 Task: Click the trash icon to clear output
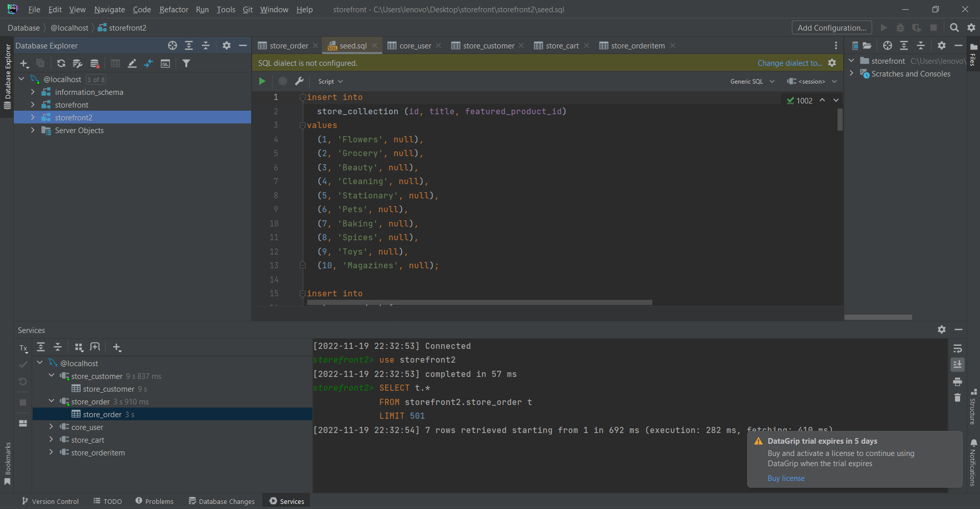point(958,398)
